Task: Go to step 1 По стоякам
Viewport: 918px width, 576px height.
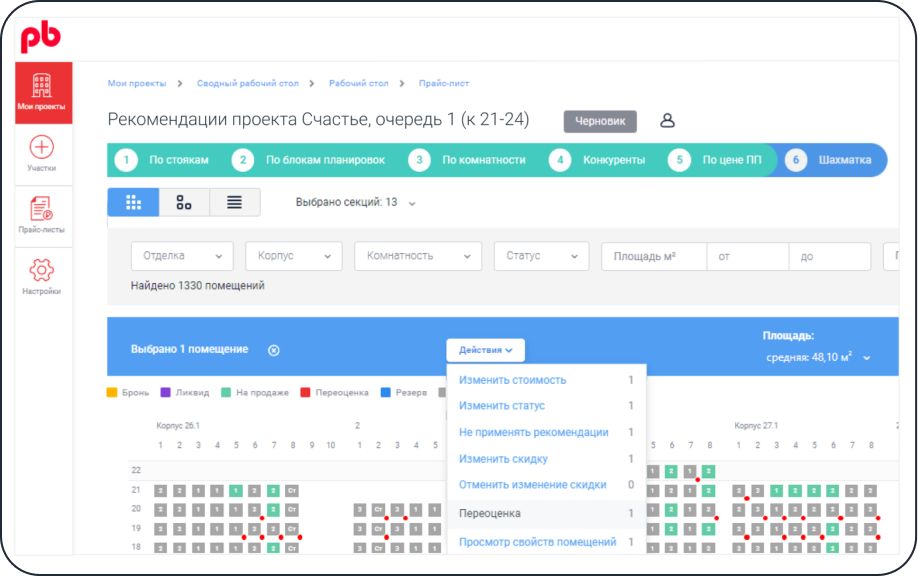Action: click(x=162, y=160)
